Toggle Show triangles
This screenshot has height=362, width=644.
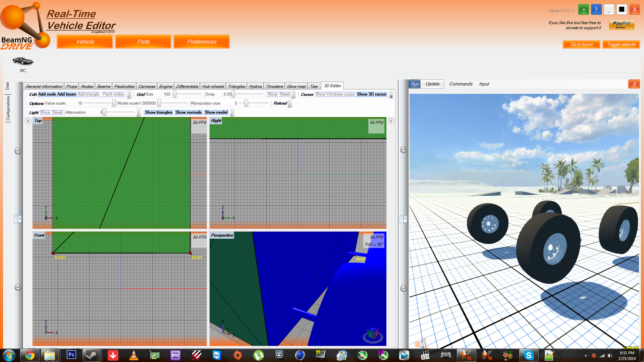tap(159, 113)
